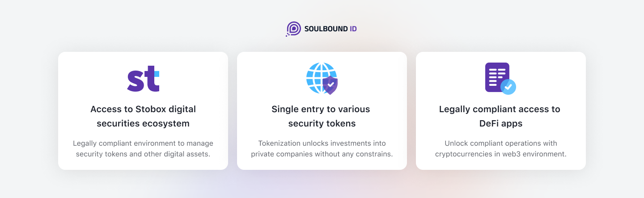644x198 pixels.
Task: Click the blue circular checkmark badge
Action: pos(508,87)
